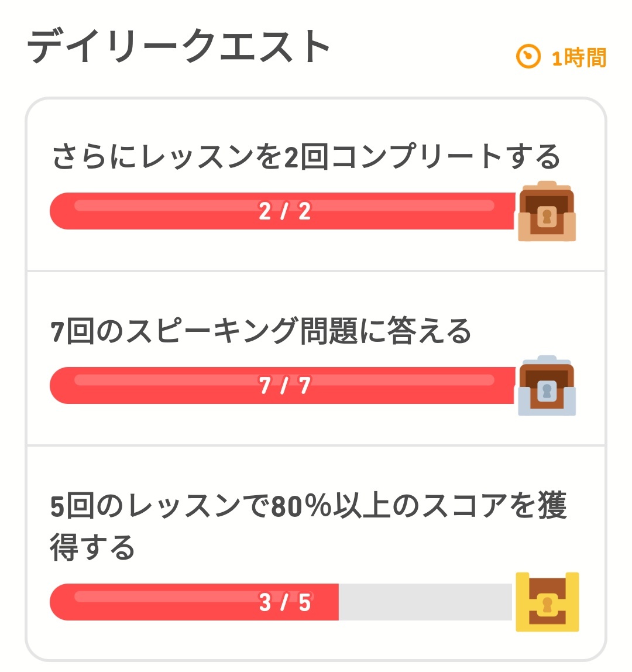Image resolution: width=632 pixels, height=672 pixels.
Task: Select the 得する text on the third quest
Action: click(92, 547)
